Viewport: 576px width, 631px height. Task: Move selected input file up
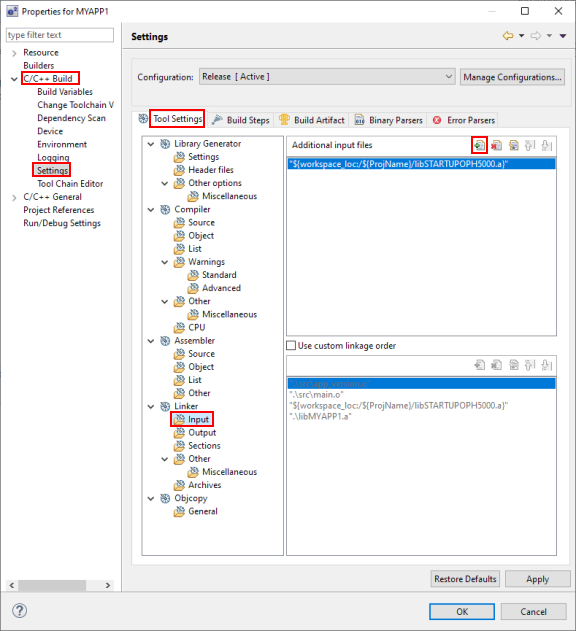point(530,145)
